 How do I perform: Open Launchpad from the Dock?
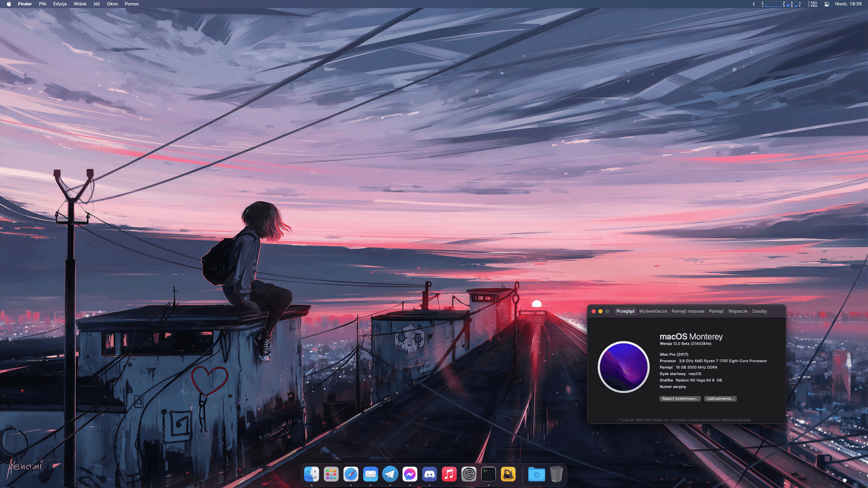(x=331, y=474)
